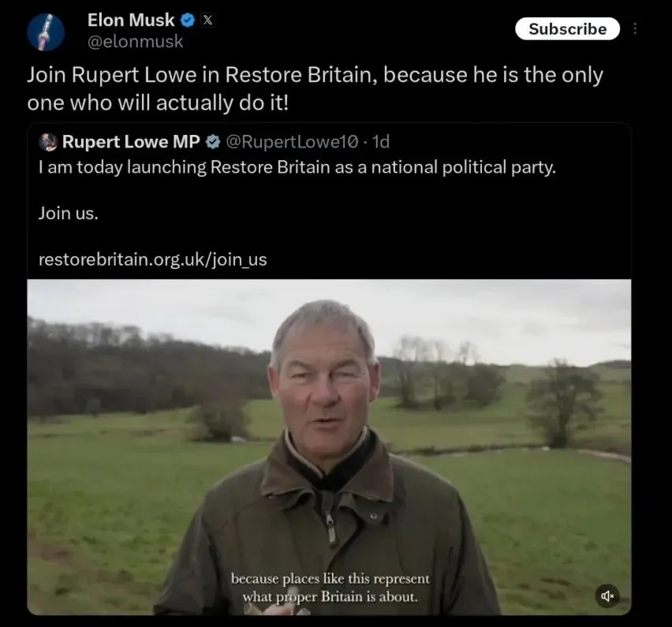Viewport: 672px width, 627px height.
Task: Open the Rupert Lowe MP display name
Action: [x=131, y=142]
